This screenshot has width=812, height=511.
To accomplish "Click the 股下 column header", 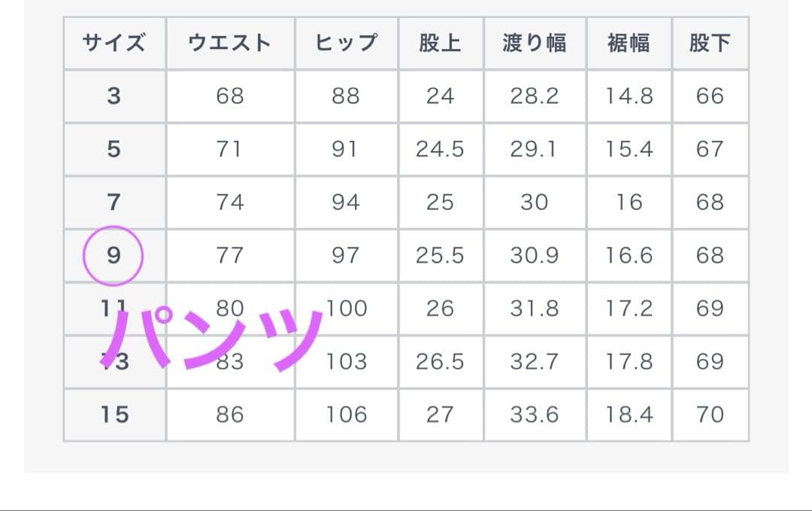I will pos(710,43).
